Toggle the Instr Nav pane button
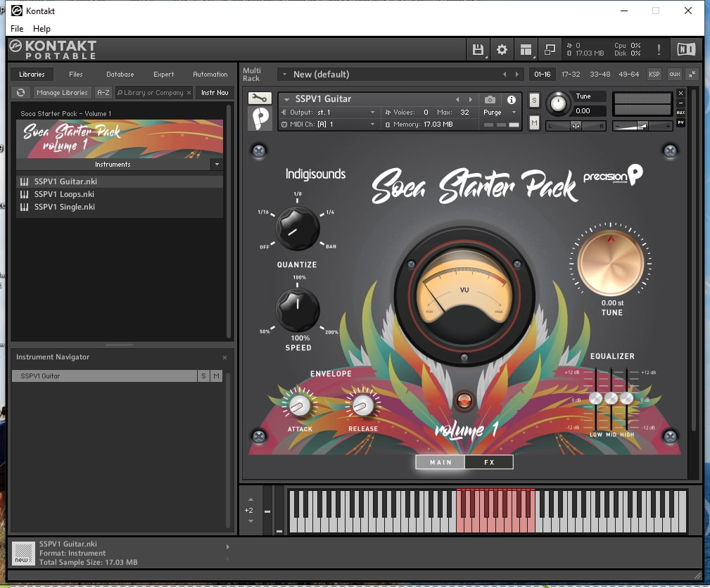This screenshot has width=710, height=588. pos(215,92)
